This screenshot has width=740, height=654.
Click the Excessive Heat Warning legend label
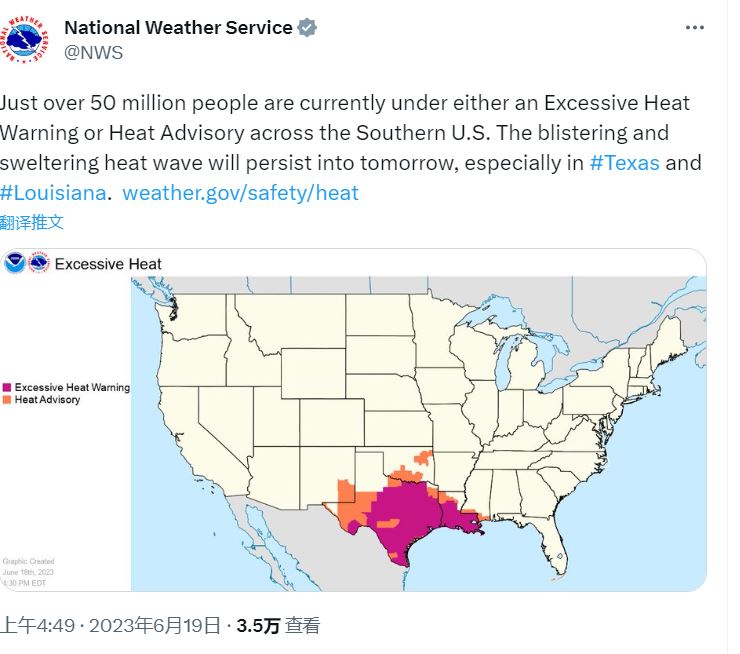(72, 387)
